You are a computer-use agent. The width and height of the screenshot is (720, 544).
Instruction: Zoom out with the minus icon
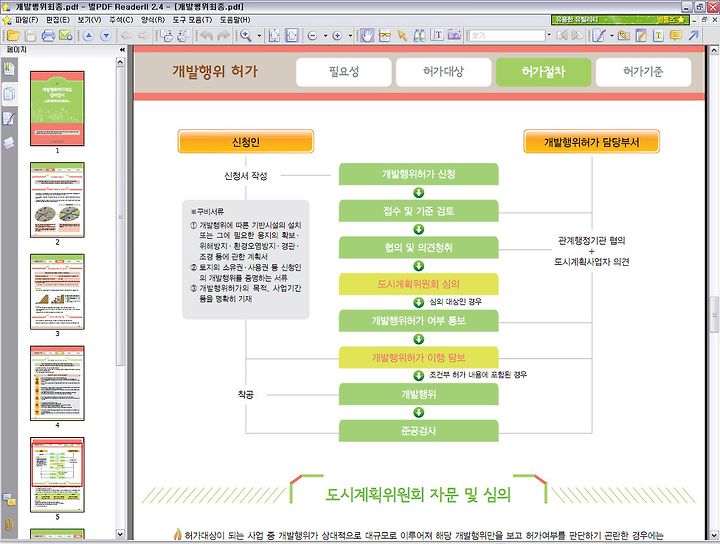pos(312,35)
